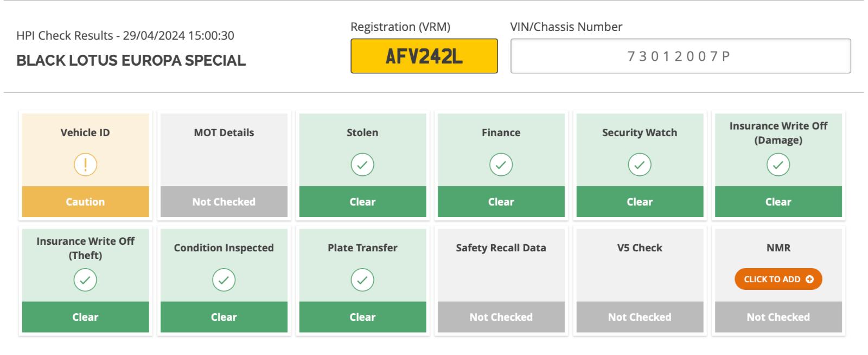Click the Clear status bar under Finance

click(x=501, y=202)
